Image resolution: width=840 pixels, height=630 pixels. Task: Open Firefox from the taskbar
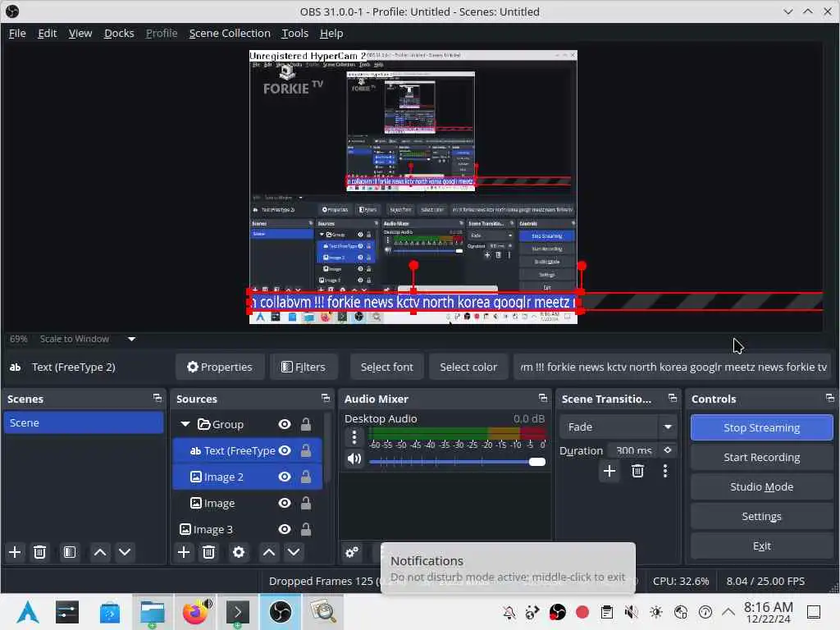tap(195, 612)
